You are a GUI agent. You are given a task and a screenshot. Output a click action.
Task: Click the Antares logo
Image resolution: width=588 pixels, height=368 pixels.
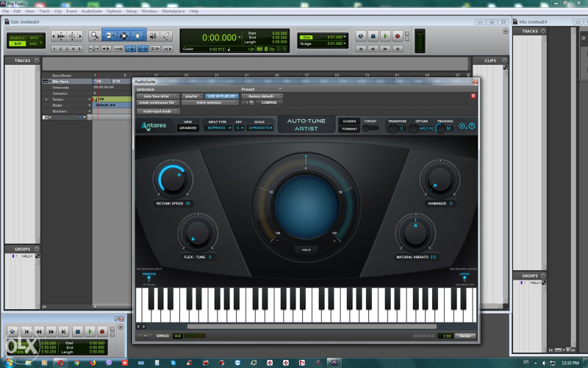click(x=154, y=126)
